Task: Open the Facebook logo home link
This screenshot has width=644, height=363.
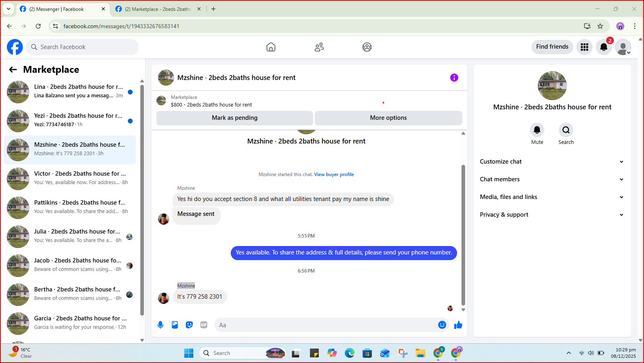Action: (15, 47)
